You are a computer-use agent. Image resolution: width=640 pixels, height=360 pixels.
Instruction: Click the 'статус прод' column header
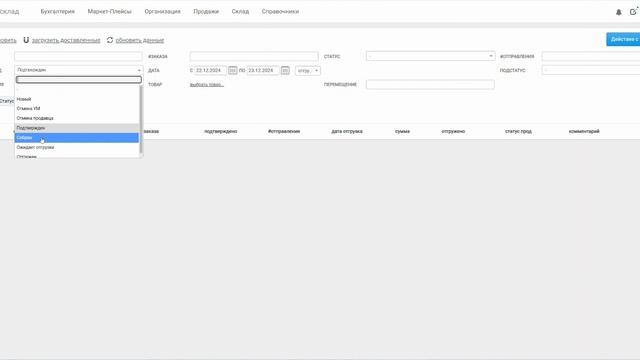[x=518, y=131]
